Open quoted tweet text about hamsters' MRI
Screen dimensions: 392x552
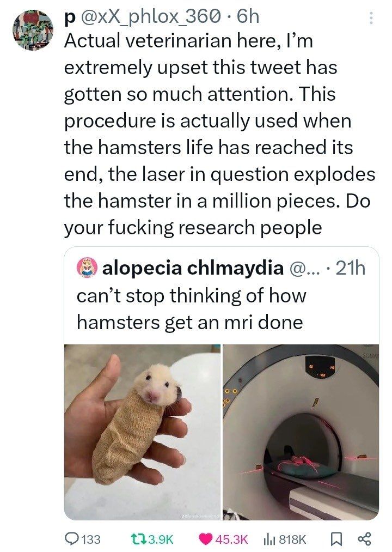coord(189,309)
